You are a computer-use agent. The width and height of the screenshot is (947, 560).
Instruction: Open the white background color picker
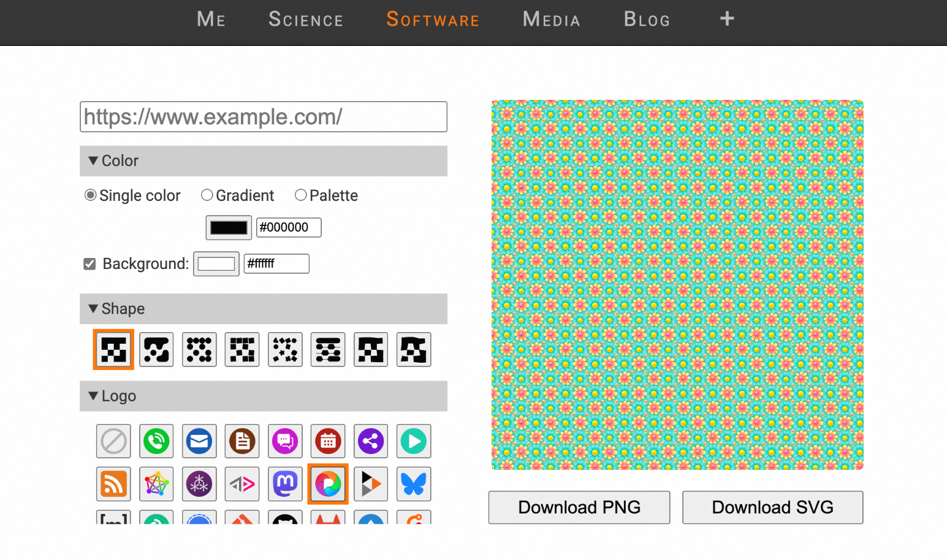pyautogui.click(x=216, y=264)
